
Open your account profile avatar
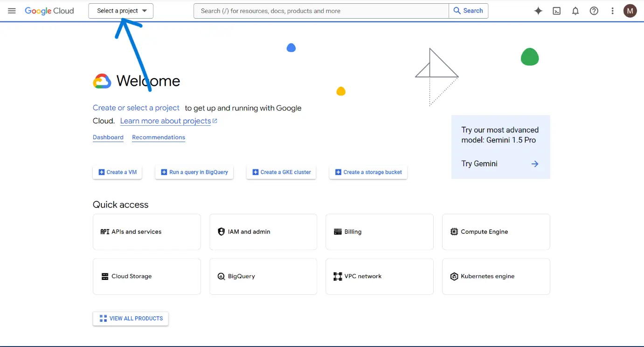630,11
